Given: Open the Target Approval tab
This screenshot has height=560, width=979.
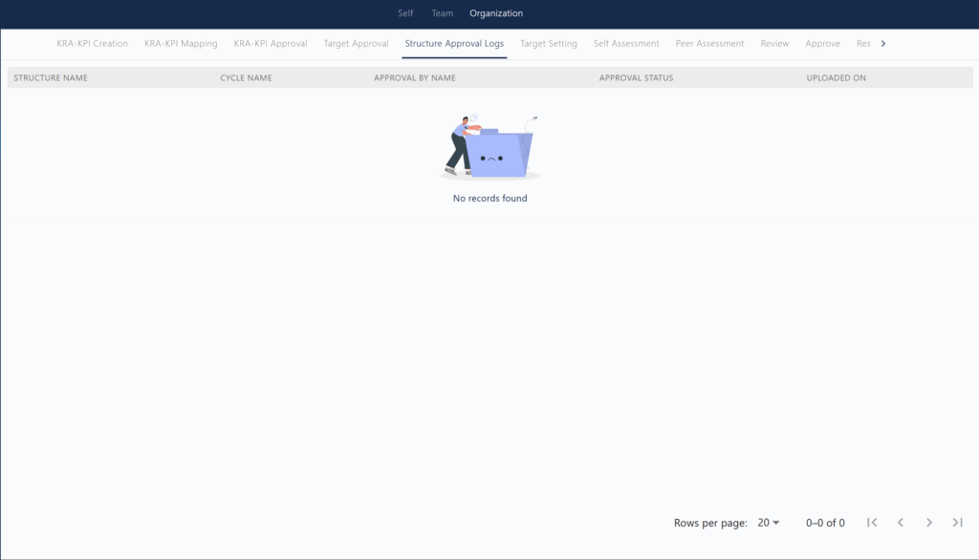Looking at the screenshot, I should (356, 44).
